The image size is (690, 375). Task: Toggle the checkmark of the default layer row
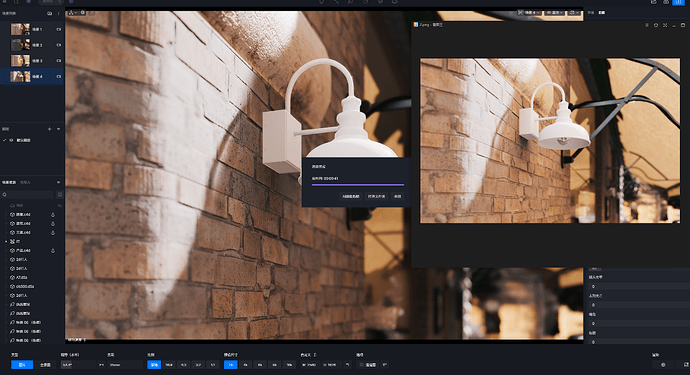click(4, 140)
